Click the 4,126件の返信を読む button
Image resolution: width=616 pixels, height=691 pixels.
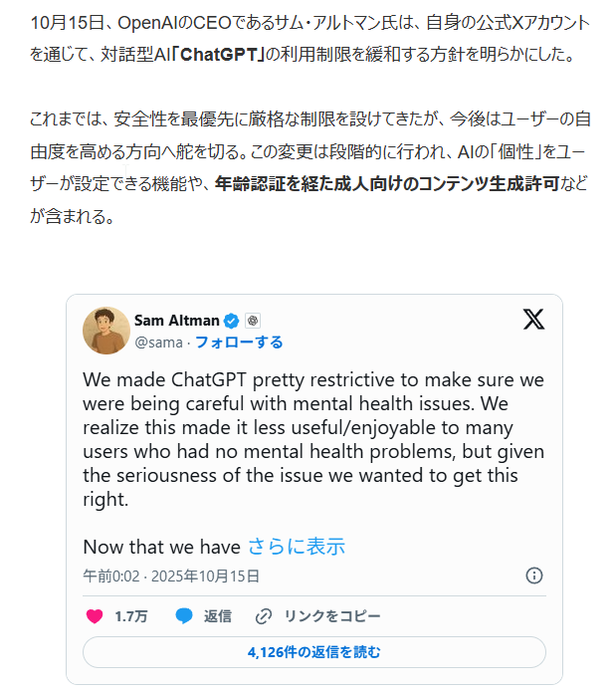coord(314,652)
